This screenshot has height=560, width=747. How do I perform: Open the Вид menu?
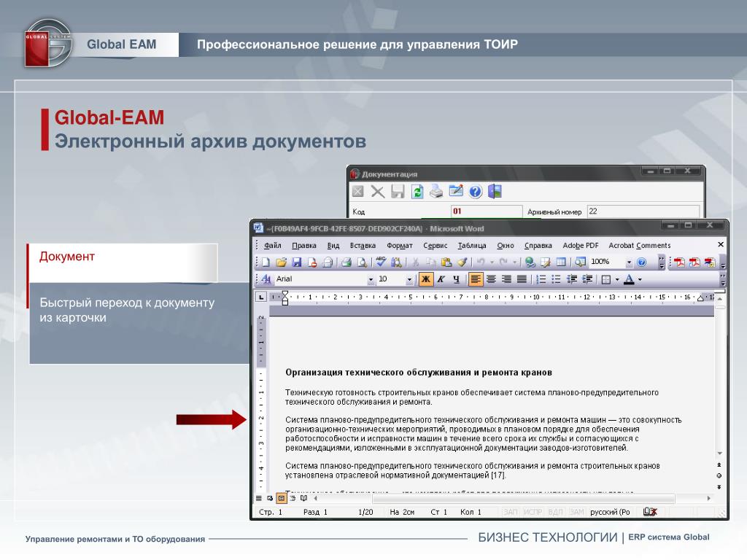(x=333, y=245)
